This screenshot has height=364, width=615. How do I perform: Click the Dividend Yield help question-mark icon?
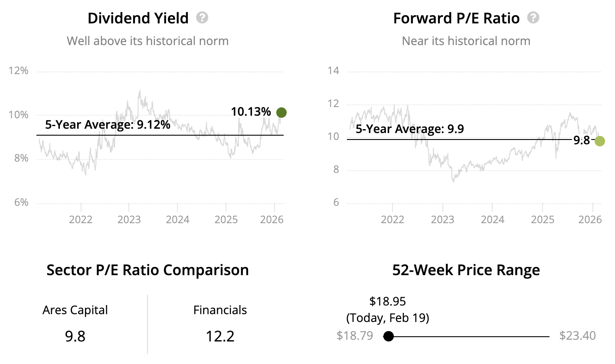pos(202,18)
